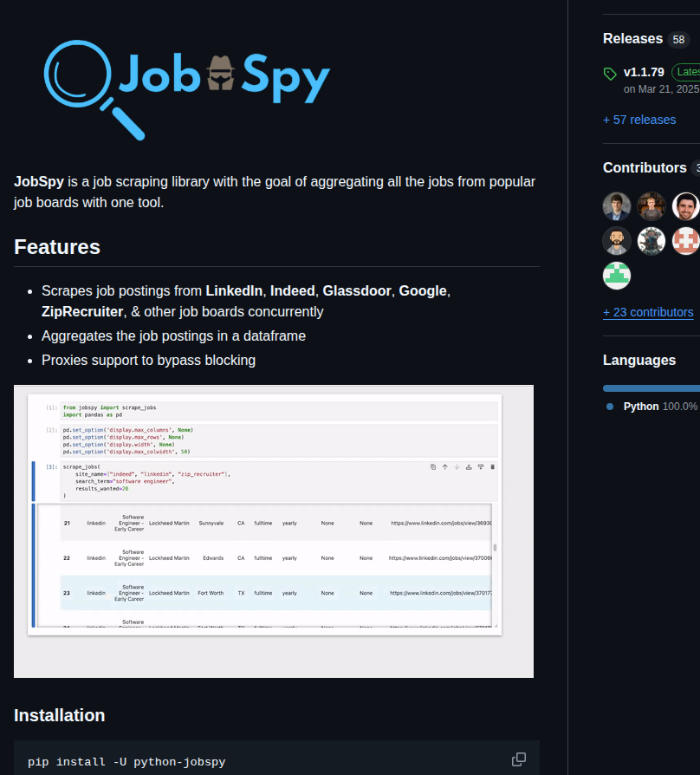The height and width of the screenshot is (775, 700).
Task: Open first contributor avatar in suit
Action: coord(617,206)
